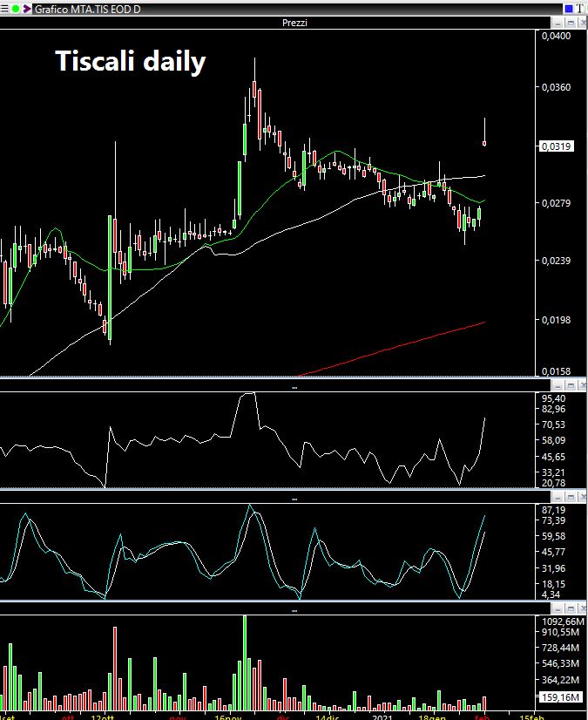
Task: Click the 18,15 stochastic scale value
Action: point(553,585)
